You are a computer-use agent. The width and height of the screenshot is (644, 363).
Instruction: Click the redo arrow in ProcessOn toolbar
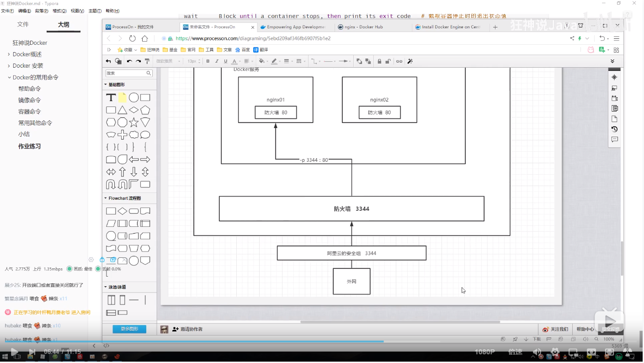tap(138, 61)
